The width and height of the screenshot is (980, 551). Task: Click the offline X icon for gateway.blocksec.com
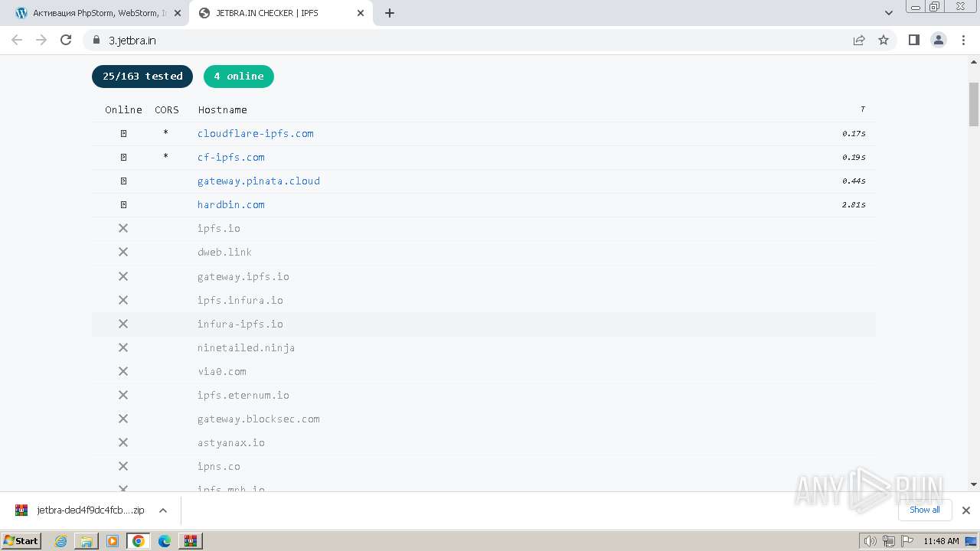coord(123,419)
